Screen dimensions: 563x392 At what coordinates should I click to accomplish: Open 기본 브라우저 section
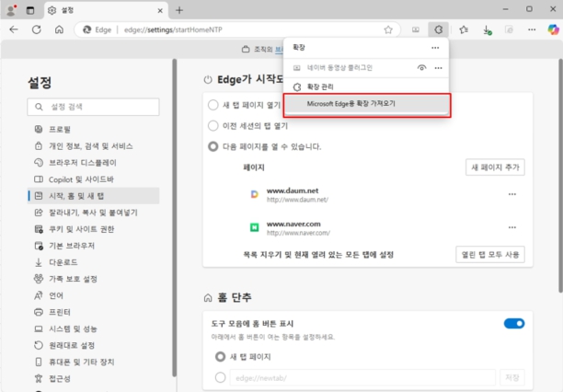click(93, 246)
